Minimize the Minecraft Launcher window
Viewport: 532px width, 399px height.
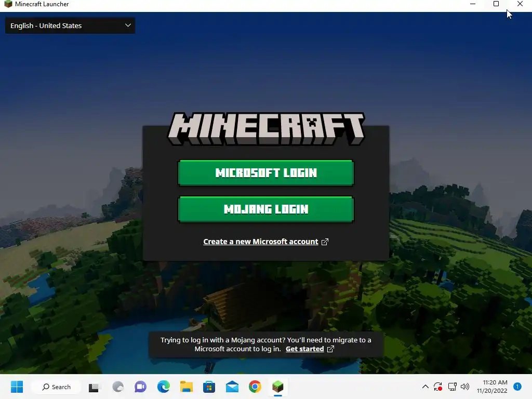tap(473, 4)
